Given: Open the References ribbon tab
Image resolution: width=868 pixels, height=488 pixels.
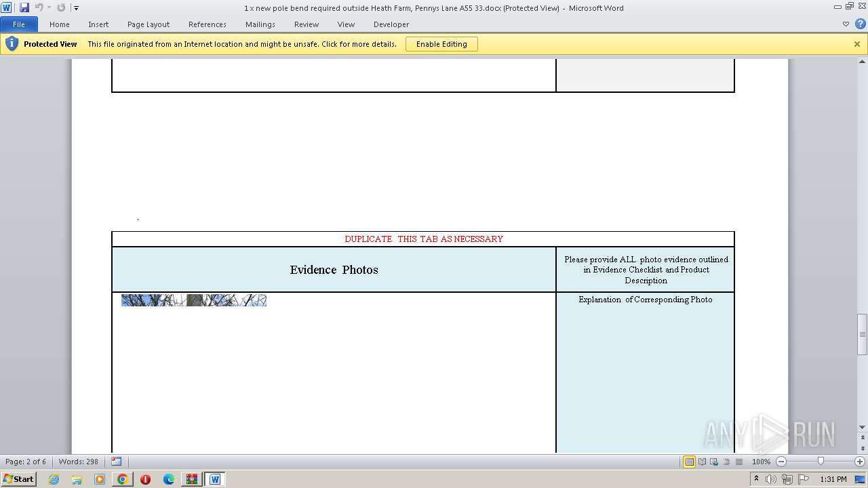Looking at the screenshot, I should 208,24.
